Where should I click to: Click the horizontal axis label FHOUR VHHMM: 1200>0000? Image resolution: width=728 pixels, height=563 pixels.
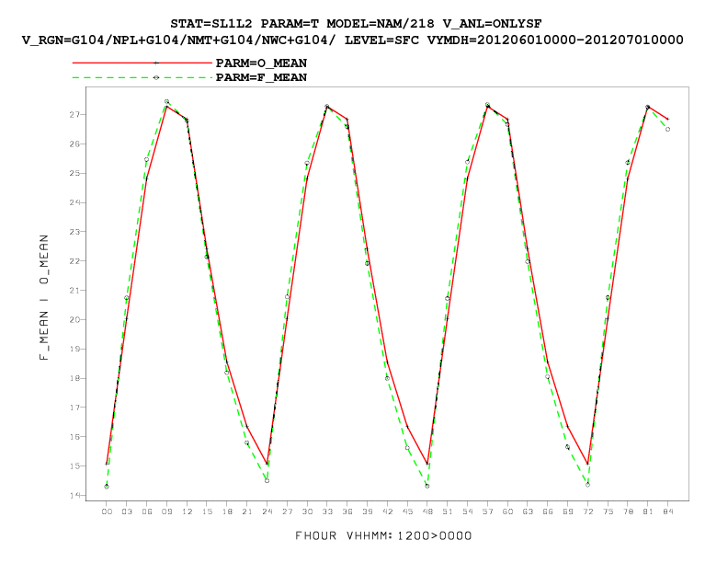coord(383,535)
